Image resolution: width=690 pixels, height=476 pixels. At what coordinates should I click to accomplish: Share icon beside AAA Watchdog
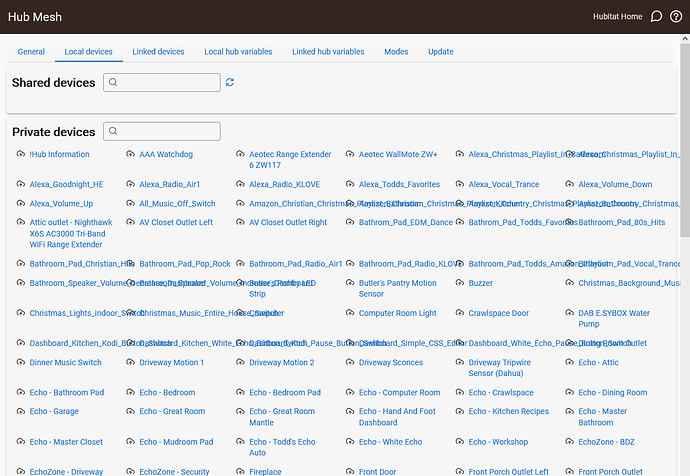(130, 154)
